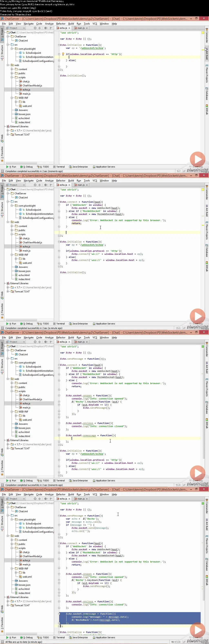Click the 4: Run button in the topmost bottom bar
This screenshot has height=644, width=209.
pos(11,167)
